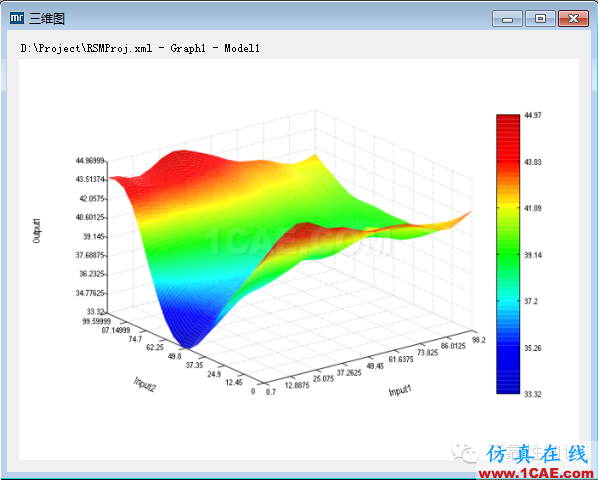Click the RSMProj.xml graph path label
The image size is (598, 481).
140,48
